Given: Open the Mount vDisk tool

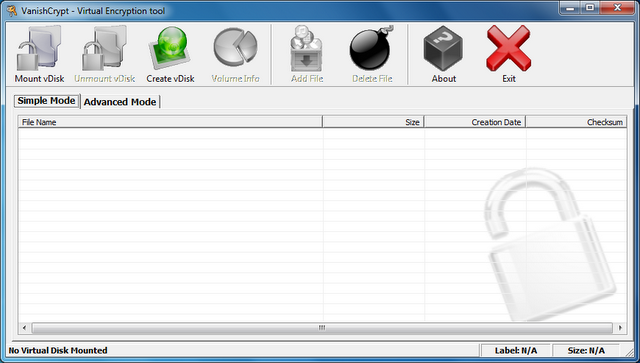Looking at the screenshot, I should pos(39,54).
